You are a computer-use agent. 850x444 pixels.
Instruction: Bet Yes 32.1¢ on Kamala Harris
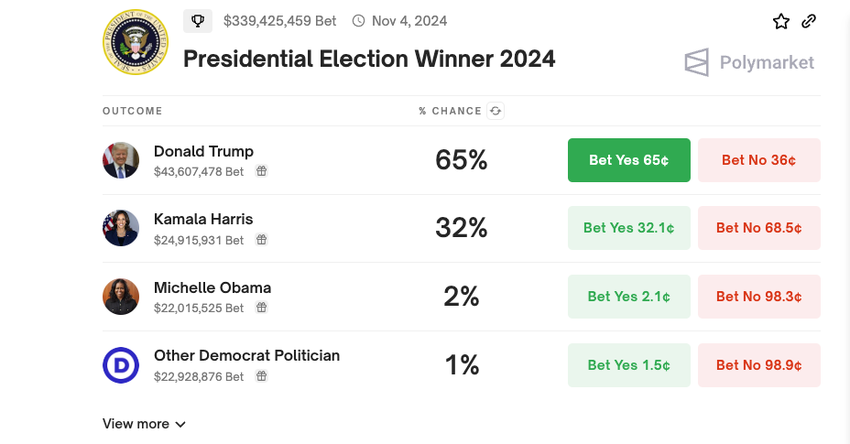click(629, 228)
